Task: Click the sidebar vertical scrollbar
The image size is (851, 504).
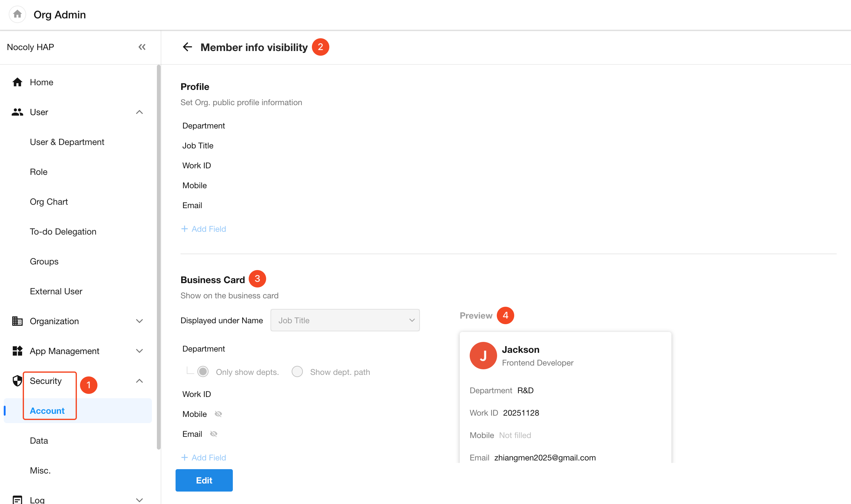Action: 158,257
